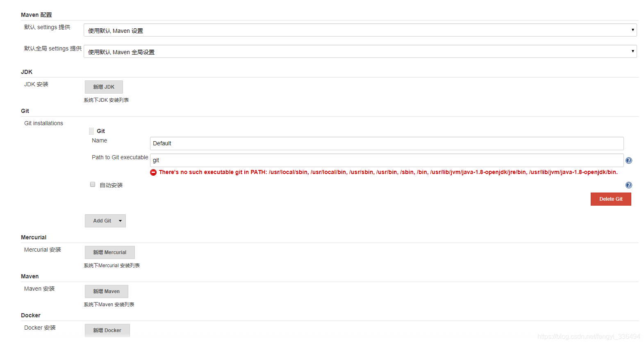Open help for Path to Git executable
Screen dimensions: 644x344
coord(628,161)
